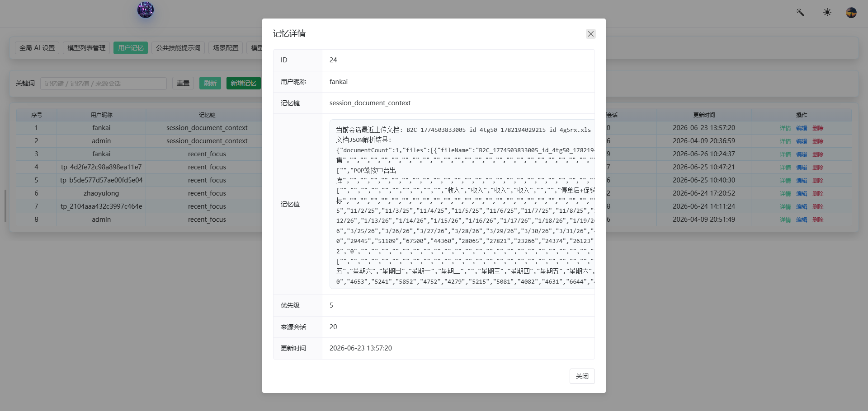Click the admin cell in row 8
Viewport: 868px width, 411px height.
point(101,220)
